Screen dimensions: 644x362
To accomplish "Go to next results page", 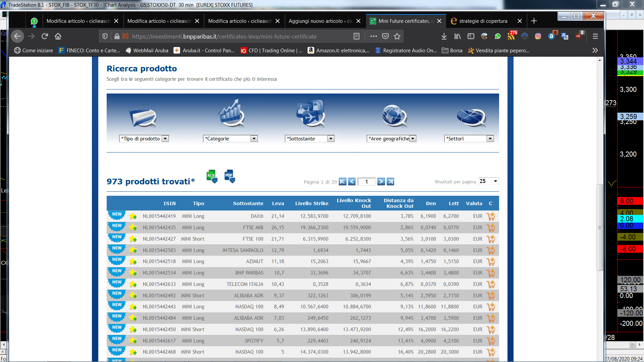I will [381, 182].
